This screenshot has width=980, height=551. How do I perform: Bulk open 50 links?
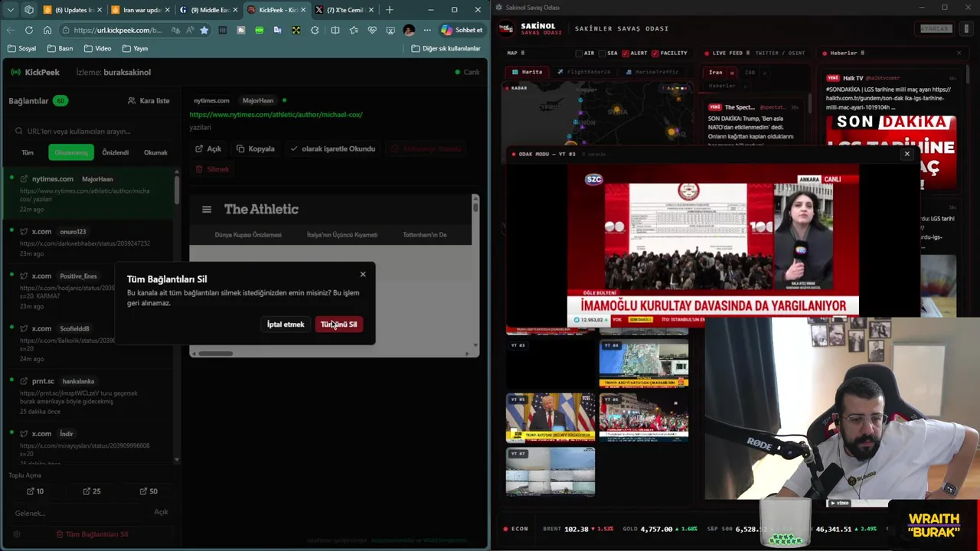pos(149,491)
